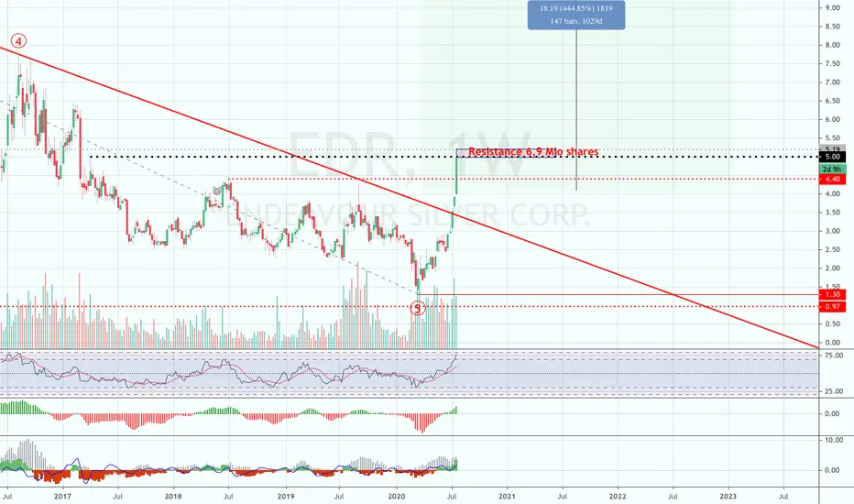Click the 2022 time axis label

[x=618, y=497]
